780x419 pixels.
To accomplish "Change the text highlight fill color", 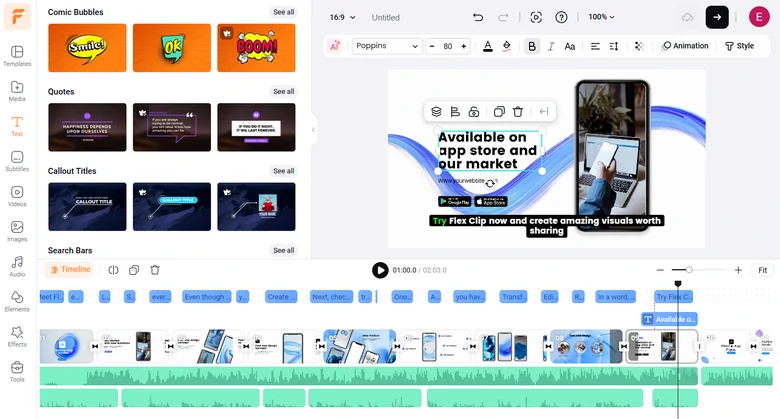I will click(506, 46).
